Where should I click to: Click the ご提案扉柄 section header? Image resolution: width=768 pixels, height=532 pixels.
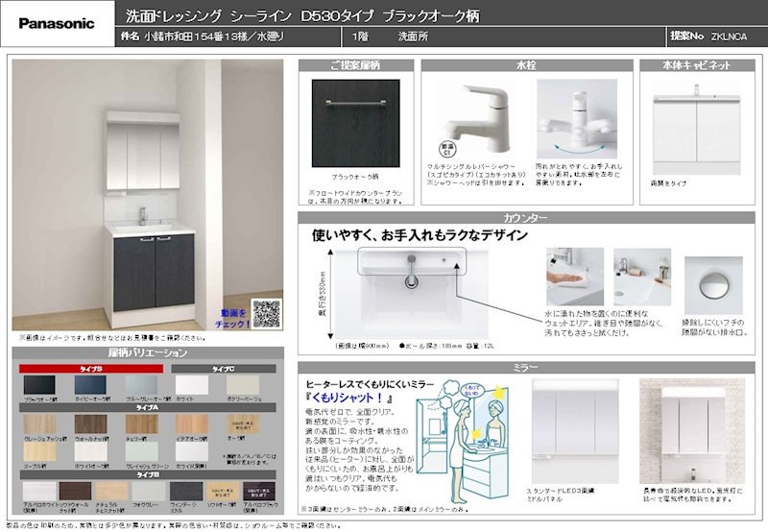tap(356, 65)
